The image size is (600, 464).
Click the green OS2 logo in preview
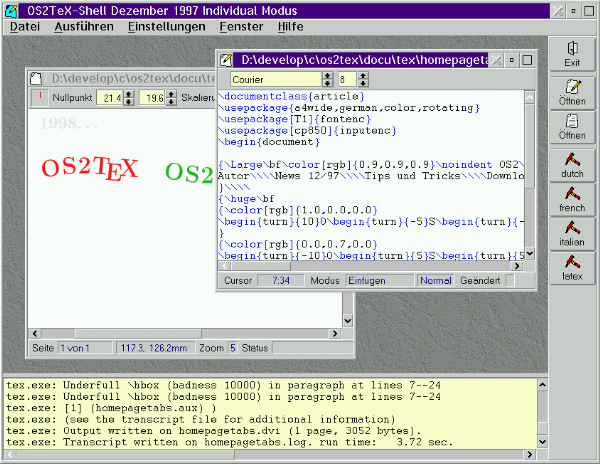[x=189, y=173]
